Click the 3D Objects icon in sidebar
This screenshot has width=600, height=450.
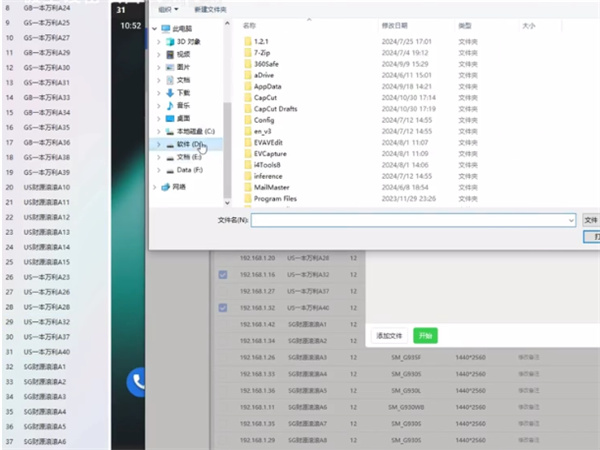[170, 41]
